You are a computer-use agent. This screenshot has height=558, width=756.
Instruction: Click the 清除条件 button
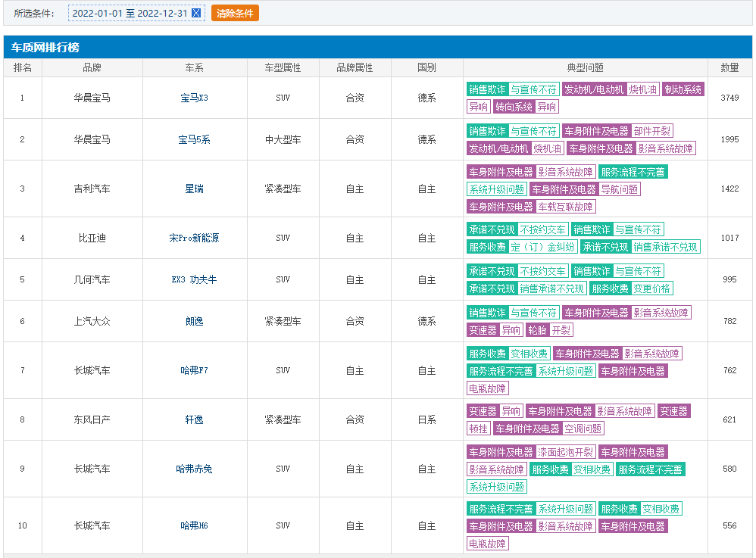235,14
